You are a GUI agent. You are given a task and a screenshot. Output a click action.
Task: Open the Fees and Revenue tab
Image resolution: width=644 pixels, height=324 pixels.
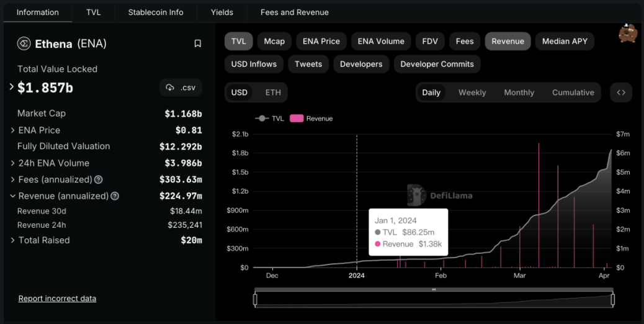pyautogui.click(x=295, y=12)
